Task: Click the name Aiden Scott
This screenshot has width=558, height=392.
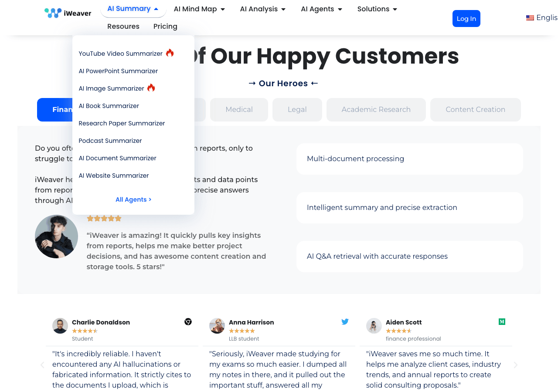Action: (x=404, y=322)
